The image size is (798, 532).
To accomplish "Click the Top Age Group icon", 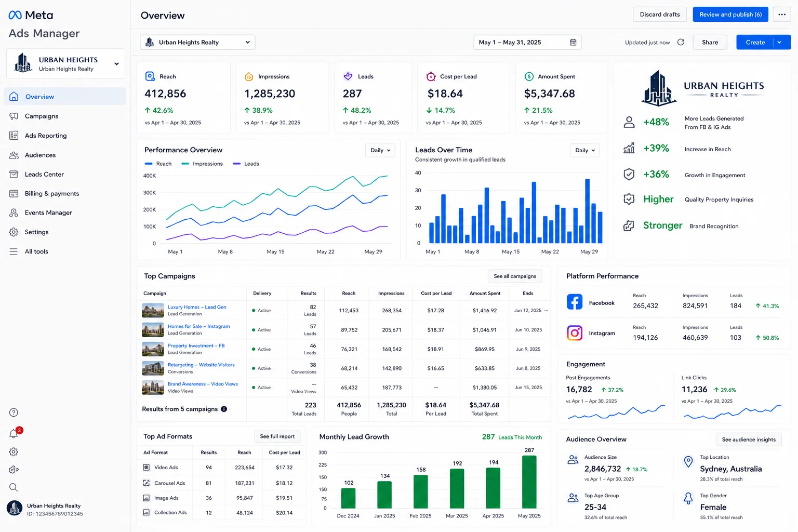I will (573, 498).
